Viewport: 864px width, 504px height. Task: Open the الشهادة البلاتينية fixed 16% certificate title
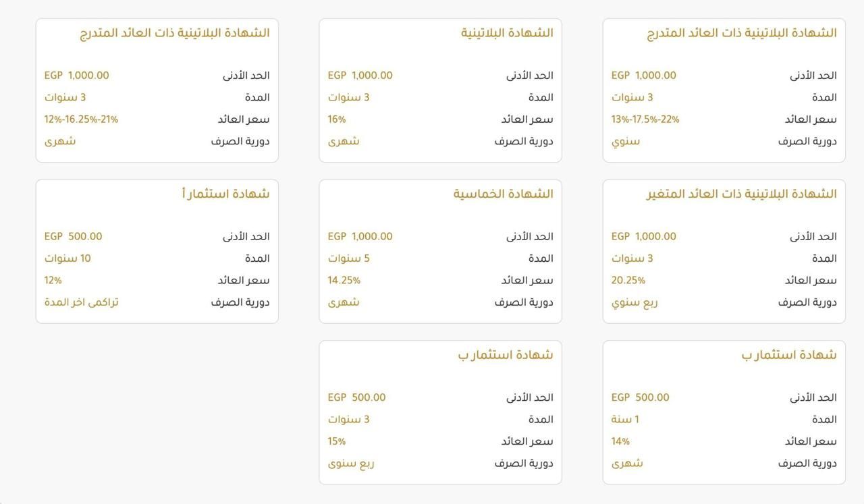point(507,32)
